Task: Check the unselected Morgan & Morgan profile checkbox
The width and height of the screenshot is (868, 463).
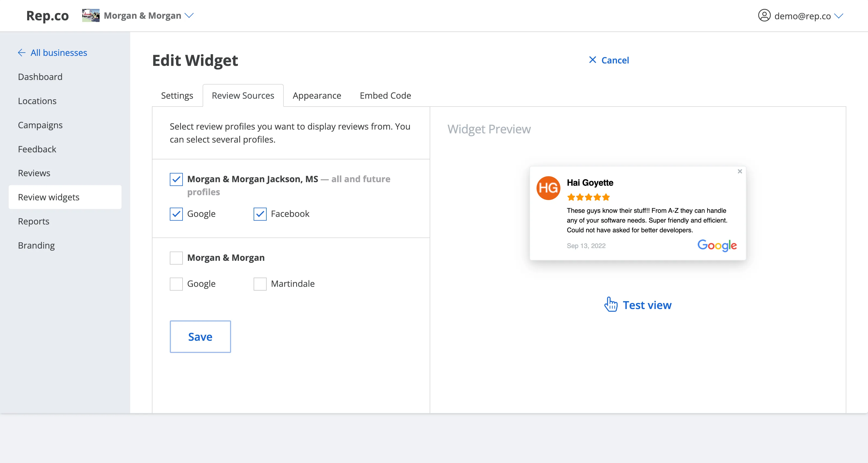Action: click(x=176, y=258)
